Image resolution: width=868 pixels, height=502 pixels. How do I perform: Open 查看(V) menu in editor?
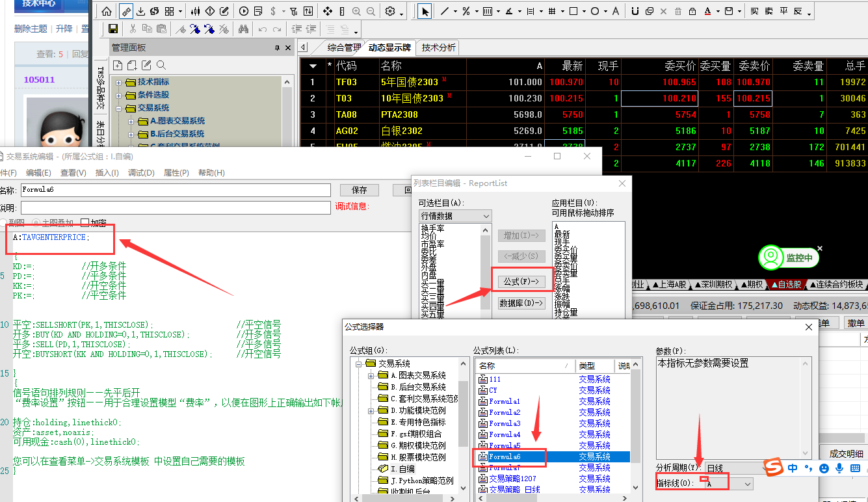pyautogui.click(x=73, y=173)
